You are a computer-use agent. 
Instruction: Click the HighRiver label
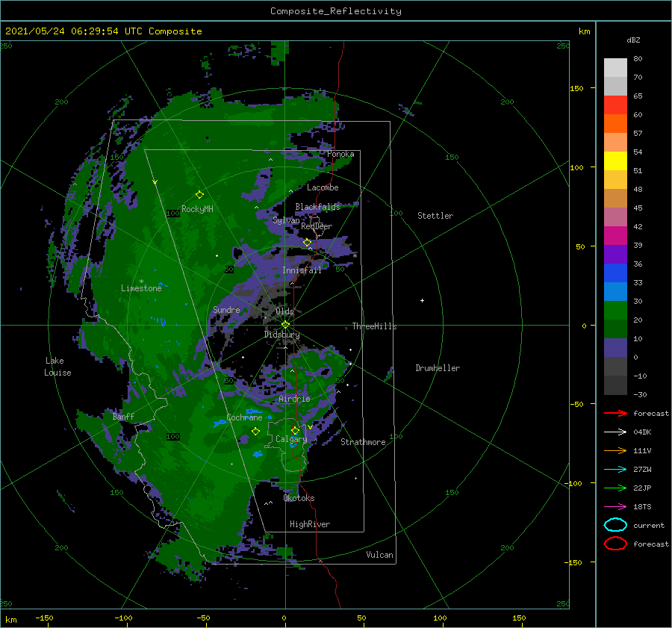click(x=310, y=524)
